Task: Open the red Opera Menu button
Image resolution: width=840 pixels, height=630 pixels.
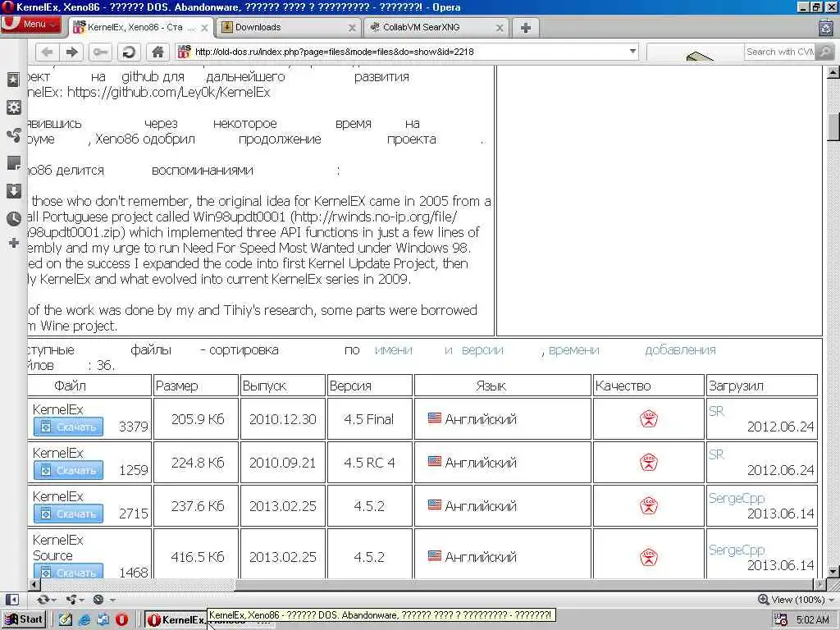Action: (30, 24)
